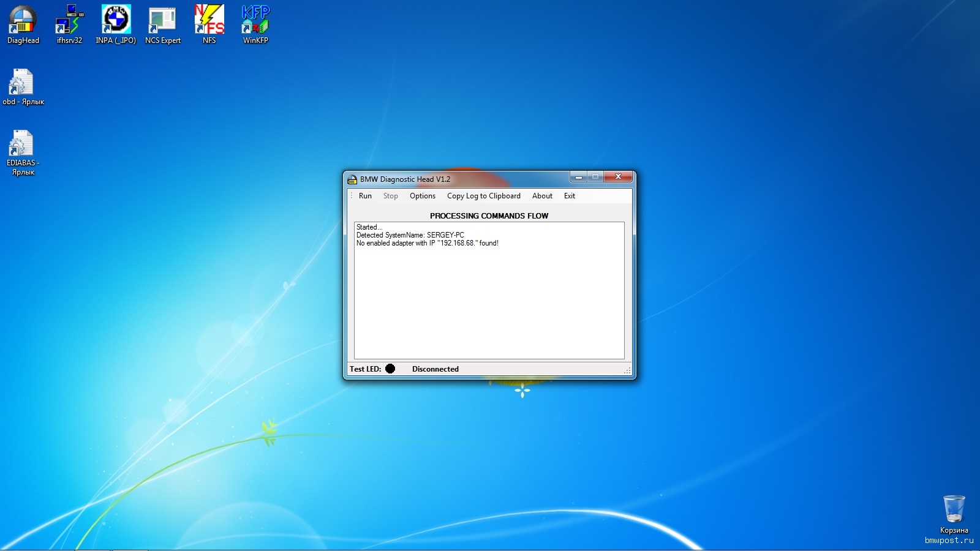Select the WinKFP desktop shortcut
The height and width of the screenshot is (551, 980).
click(x=255, y=21)
